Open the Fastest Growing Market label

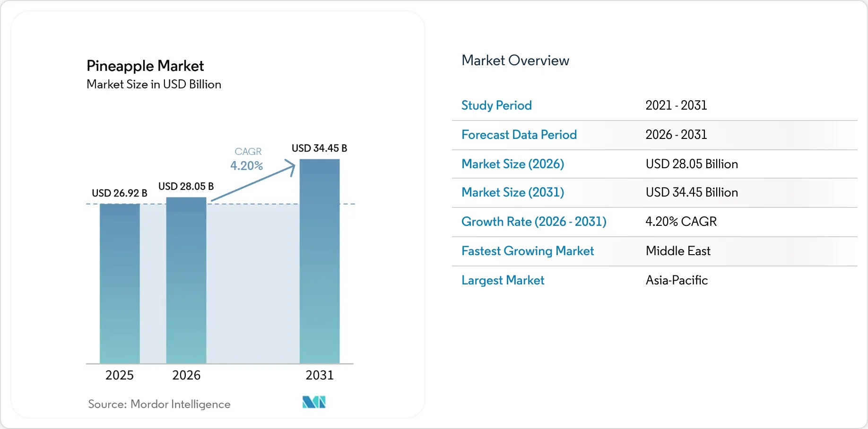(x=528, y=251)
